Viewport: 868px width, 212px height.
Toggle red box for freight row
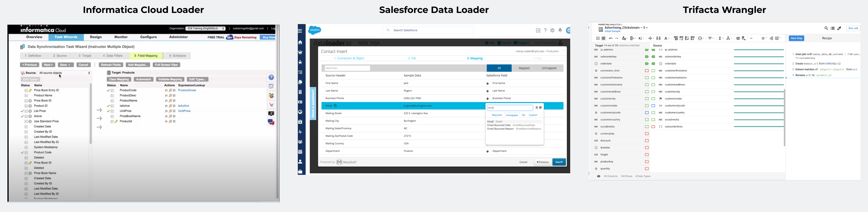pyautogui.click(x=647, y=155)
